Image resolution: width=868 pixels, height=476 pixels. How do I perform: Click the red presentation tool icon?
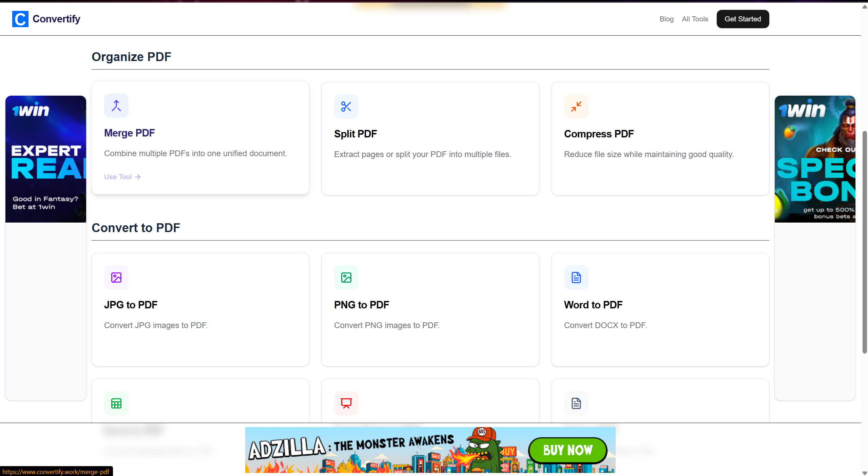(x=346, y=403)
